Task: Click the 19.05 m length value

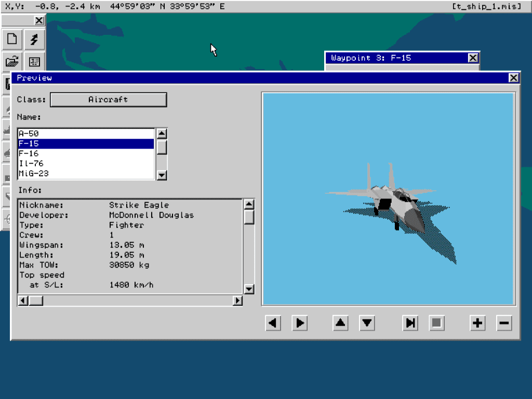Action: click(127, 255)
